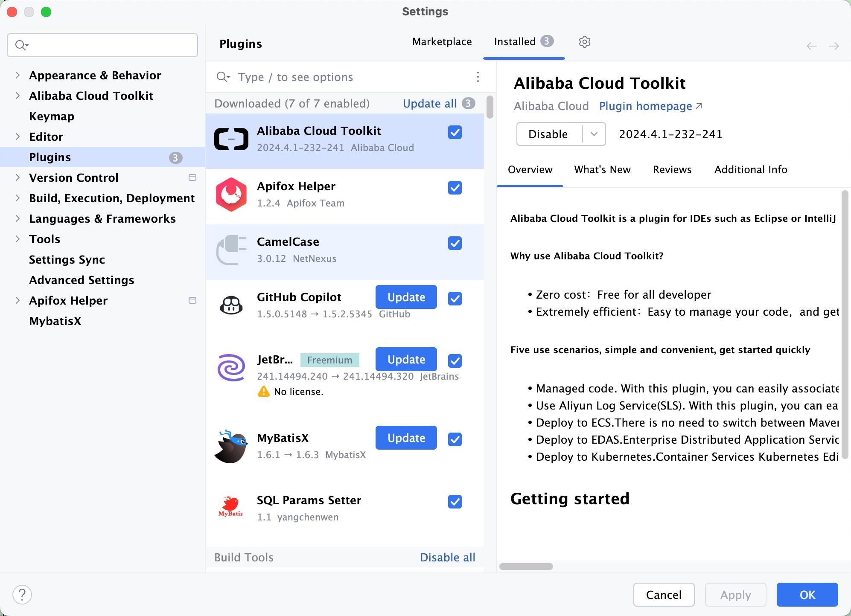Open the three-dot options menu in plugin search
Screen dimensions: 851x616
point(478,77)
